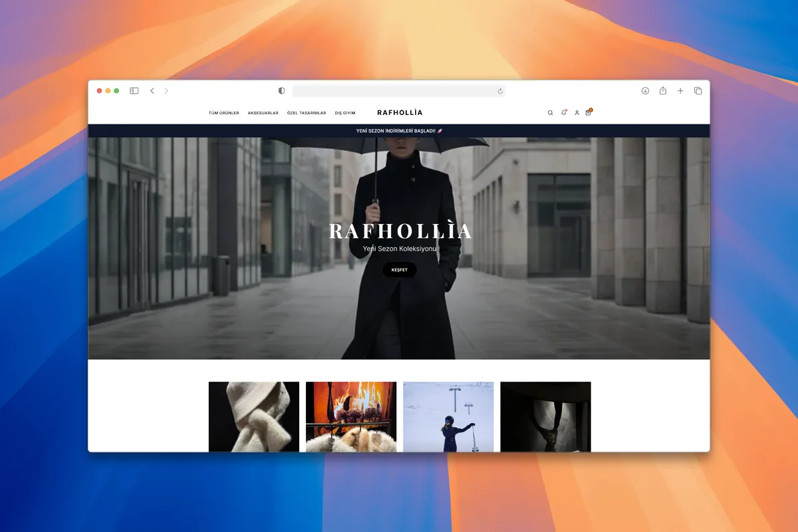Image resolution: width=798 pixels, height=532 pixels.
Task: Click the RAFHOLLÌA header logo
Action: click(400, 112)
